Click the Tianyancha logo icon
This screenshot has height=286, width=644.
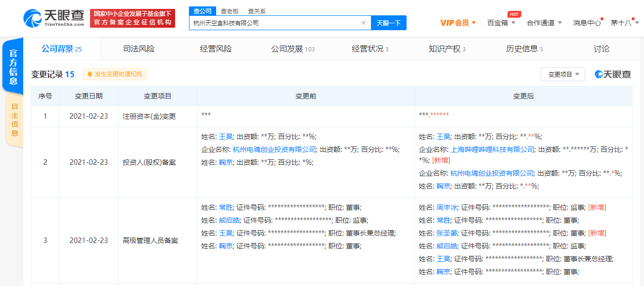click(33, 18)
